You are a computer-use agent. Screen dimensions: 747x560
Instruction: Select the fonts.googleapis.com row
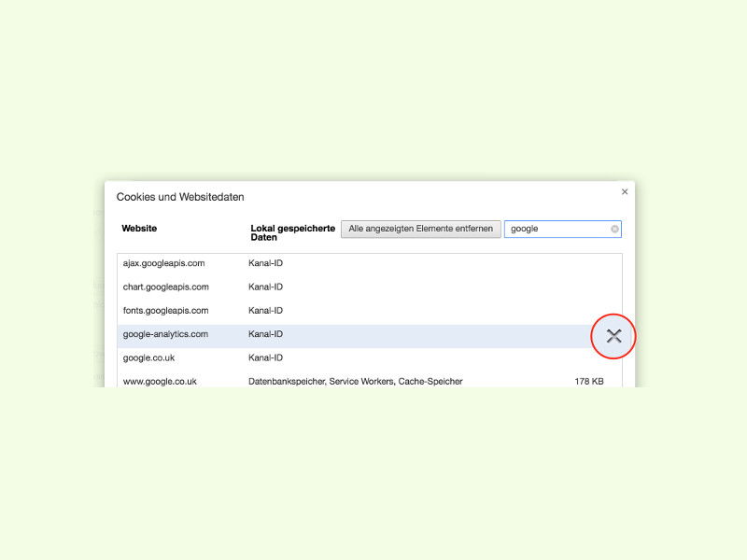coord(369,311)
